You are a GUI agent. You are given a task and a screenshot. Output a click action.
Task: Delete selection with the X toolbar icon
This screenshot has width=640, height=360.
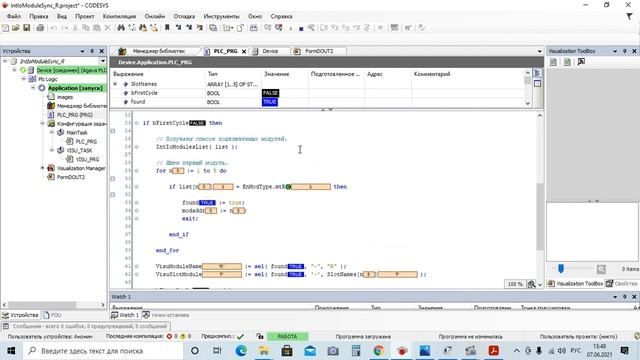coord(107,28)
